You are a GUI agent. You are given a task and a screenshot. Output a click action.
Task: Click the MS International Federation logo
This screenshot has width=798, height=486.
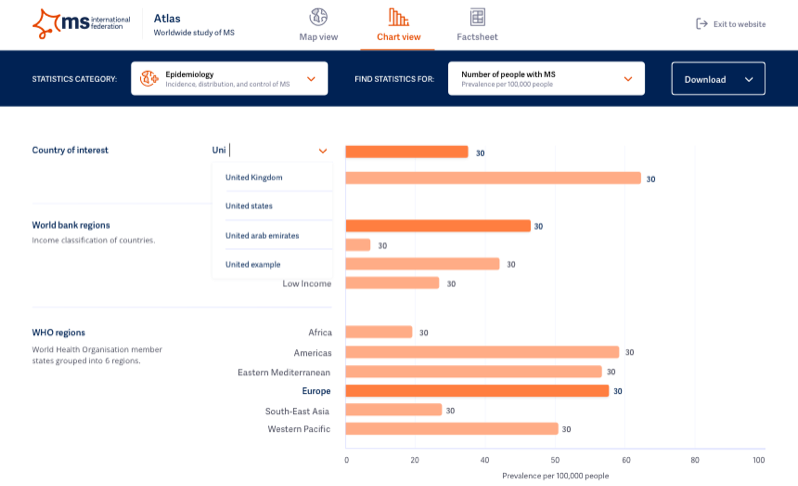point(81,23)
